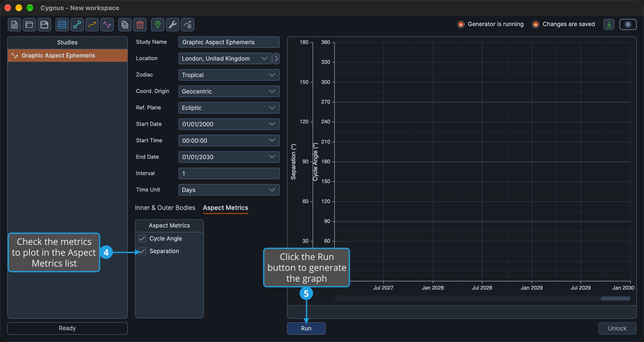Viewport: 644px width, 342px height.
Task: Open locations with green map pin icon
Action: (x=158, y=25)
